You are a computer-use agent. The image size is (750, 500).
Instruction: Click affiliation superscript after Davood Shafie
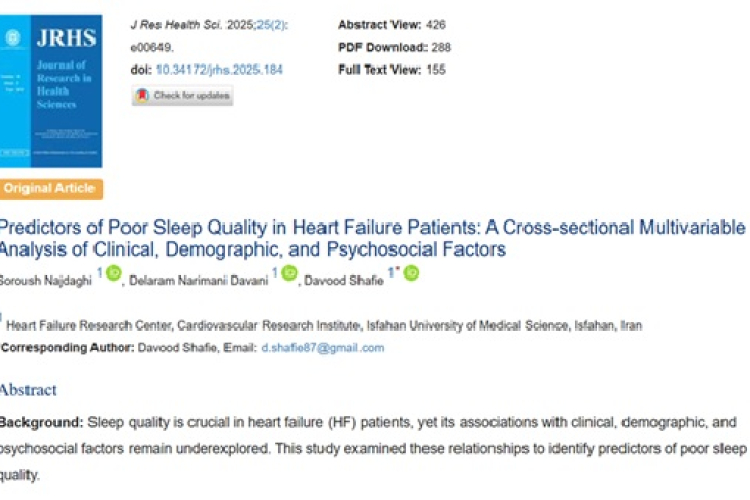click(x=391, y=272)
